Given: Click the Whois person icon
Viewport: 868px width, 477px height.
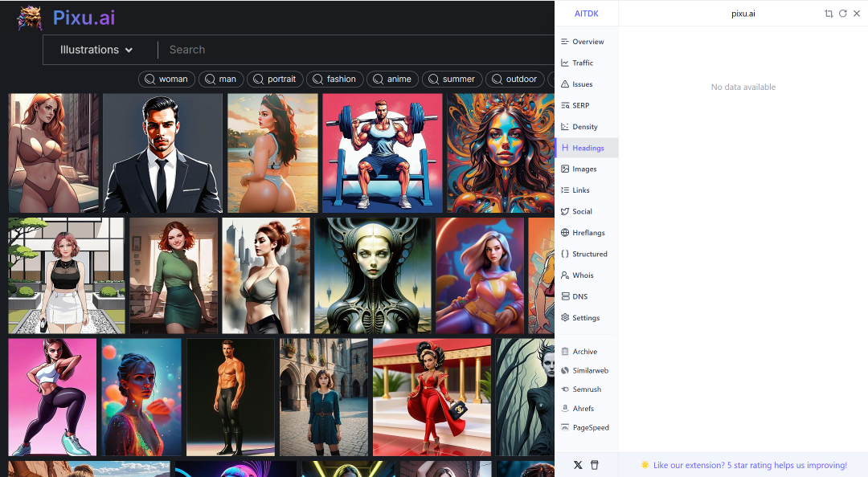Looking at the screenshot, I should [565, 275].
